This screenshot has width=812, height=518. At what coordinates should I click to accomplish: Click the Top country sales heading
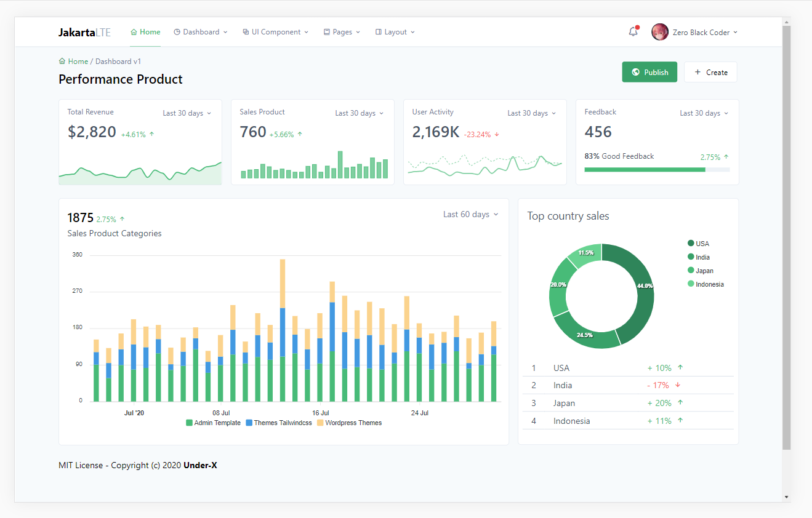click(x=568, y=216)
